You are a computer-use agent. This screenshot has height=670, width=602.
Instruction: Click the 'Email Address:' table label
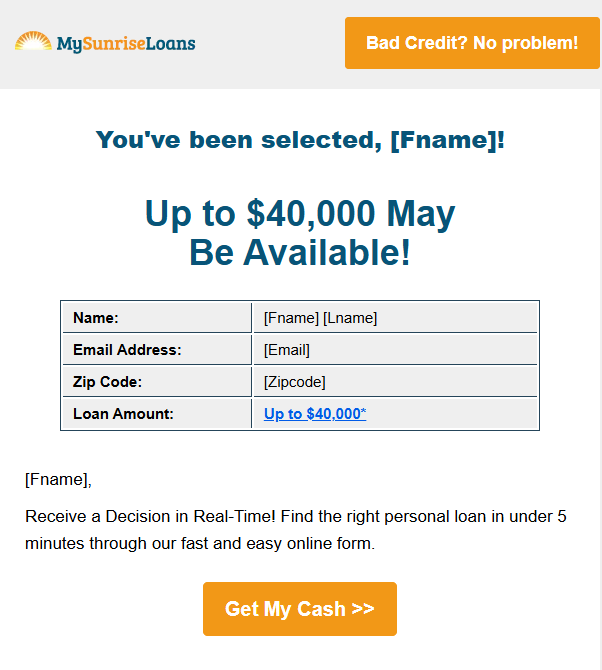pos(127,350)
